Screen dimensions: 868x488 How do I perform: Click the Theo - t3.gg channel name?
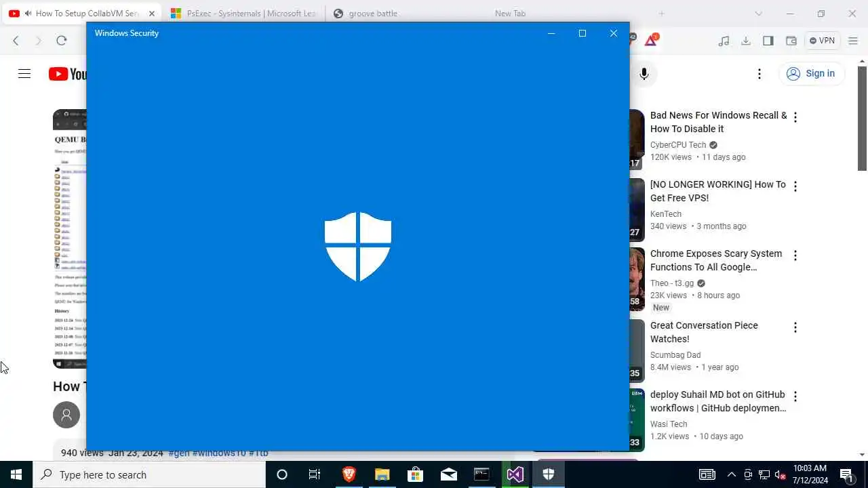pyautogui.click(x=673, y=283)
